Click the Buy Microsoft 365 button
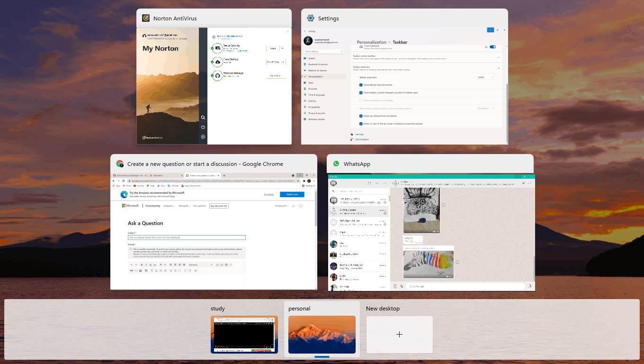The width and height of the screenshot is (644, 364). click(x=219, y=206)
